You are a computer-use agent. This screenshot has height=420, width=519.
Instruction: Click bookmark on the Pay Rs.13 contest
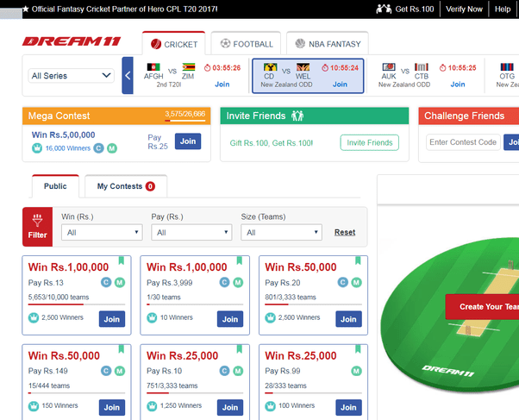click(x=122, y=260)
